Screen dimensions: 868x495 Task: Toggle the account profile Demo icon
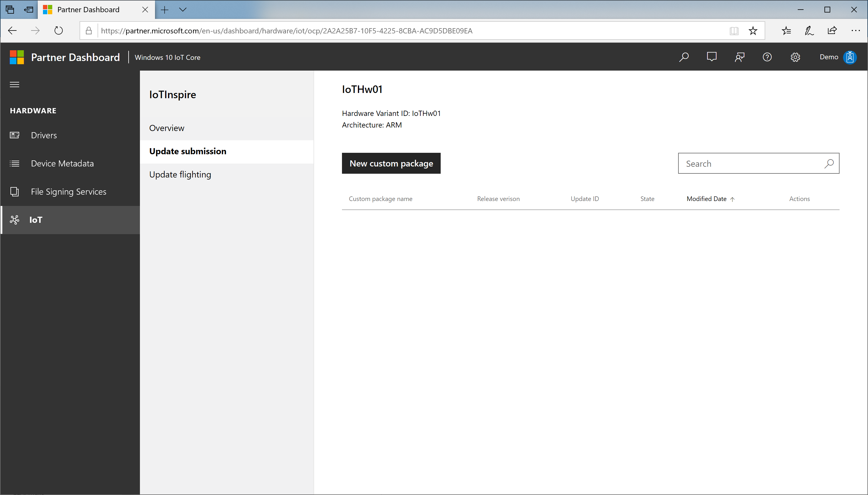click(x=851, y=57)
